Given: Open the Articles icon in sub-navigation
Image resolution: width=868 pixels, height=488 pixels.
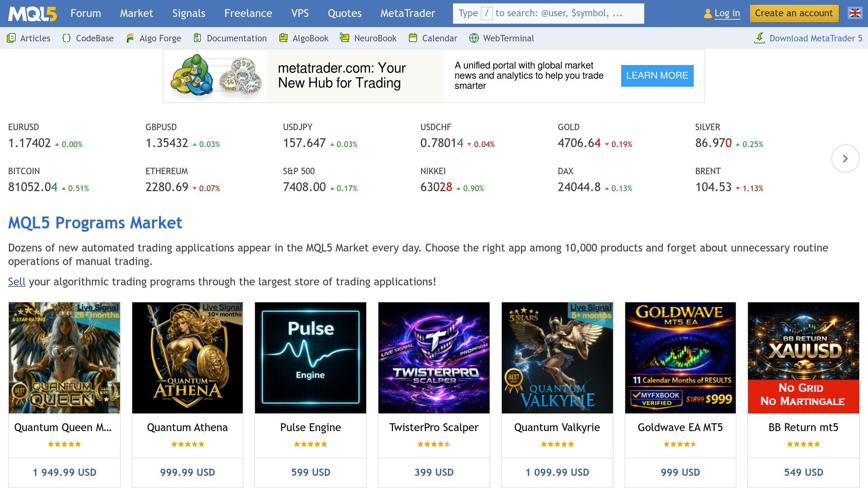Looking at the screenshot, I should pyautogui.click(x=11, y=38).
